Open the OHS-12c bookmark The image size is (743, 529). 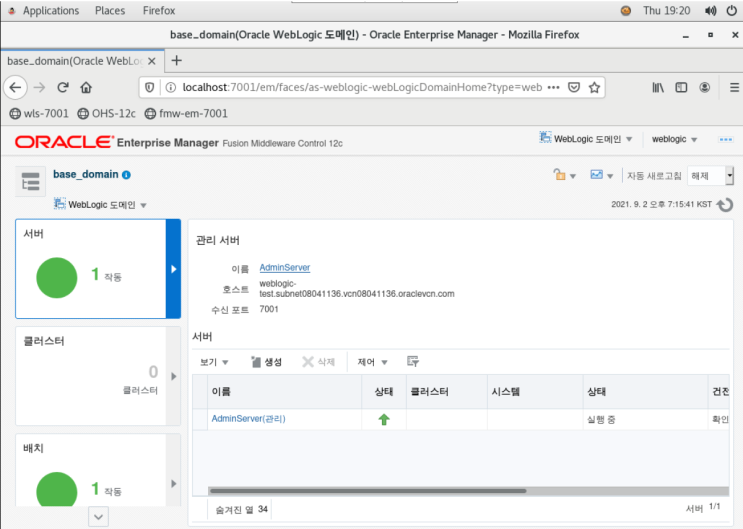point(107,114)
